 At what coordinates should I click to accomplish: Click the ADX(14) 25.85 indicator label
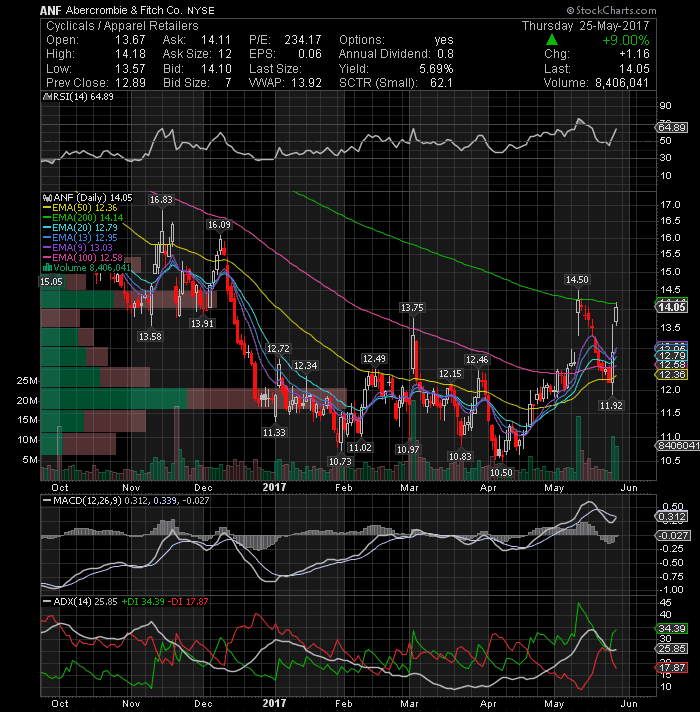point(85,602)
